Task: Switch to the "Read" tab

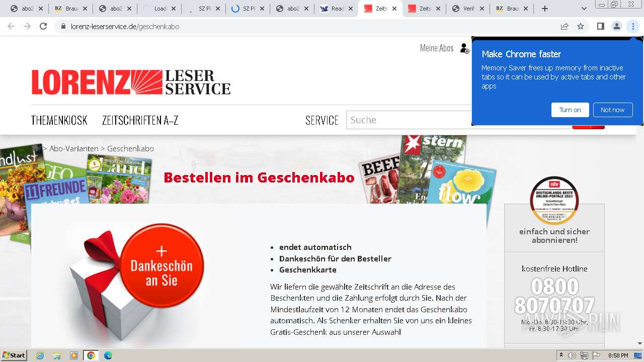Action: [336, 9]
